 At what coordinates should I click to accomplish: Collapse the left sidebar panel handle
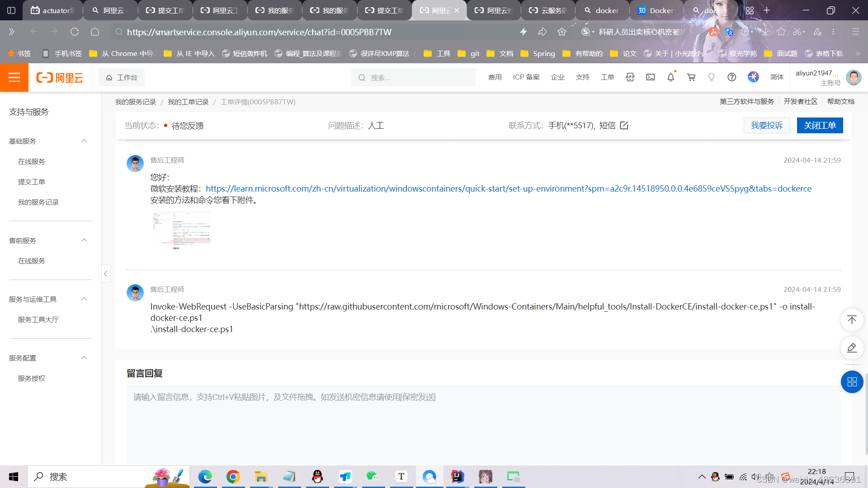pyautogui.click(x=106, y=273)
